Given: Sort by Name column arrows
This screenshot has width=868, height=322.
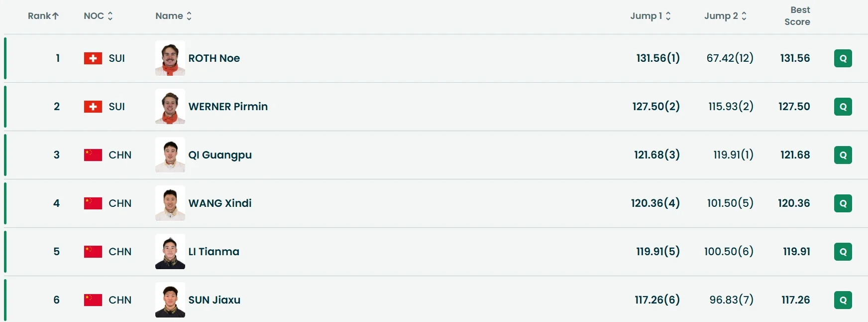Looking at the screenshot, I should tap(189, 16).
